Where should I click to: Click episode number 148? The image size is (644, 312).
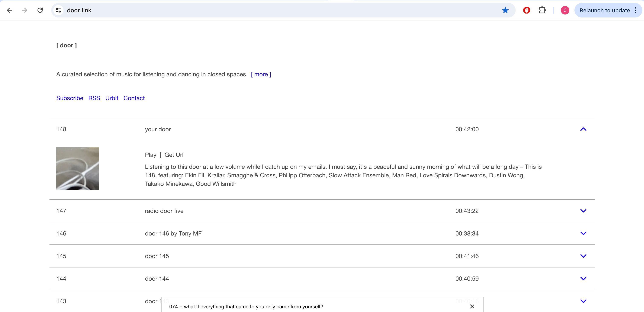coord(61,129)
